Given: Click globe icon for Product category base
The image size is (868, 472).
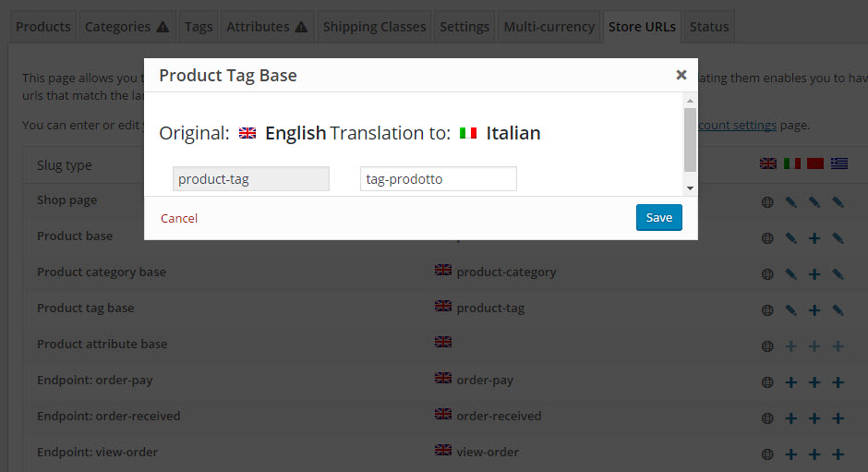Looking at the screenshot, I should click(767, 274).
